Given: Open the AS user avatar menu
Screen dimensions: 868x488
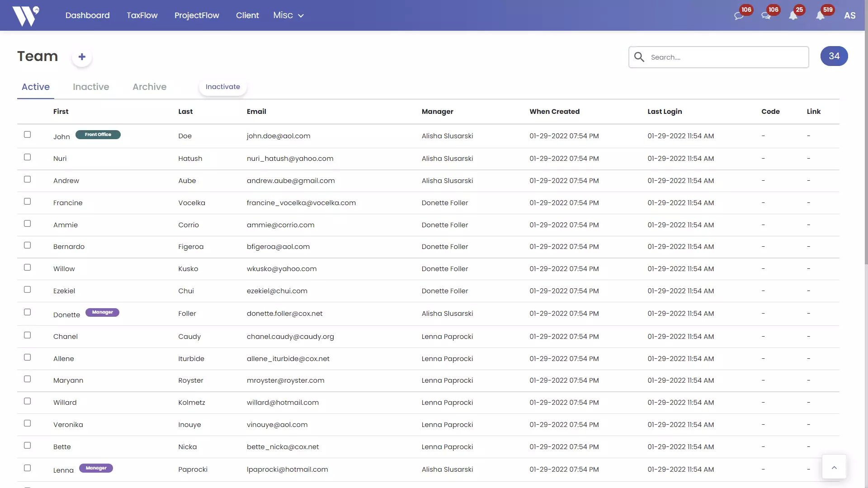Looking at the screenshot, I should pyautogui.click(x=849, y=15).
